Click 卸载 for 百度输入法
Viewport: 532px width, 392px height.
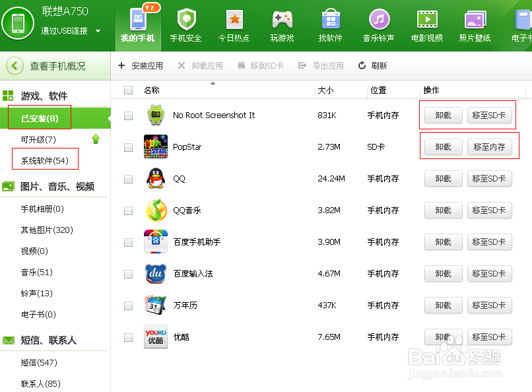tap(443, 273)
